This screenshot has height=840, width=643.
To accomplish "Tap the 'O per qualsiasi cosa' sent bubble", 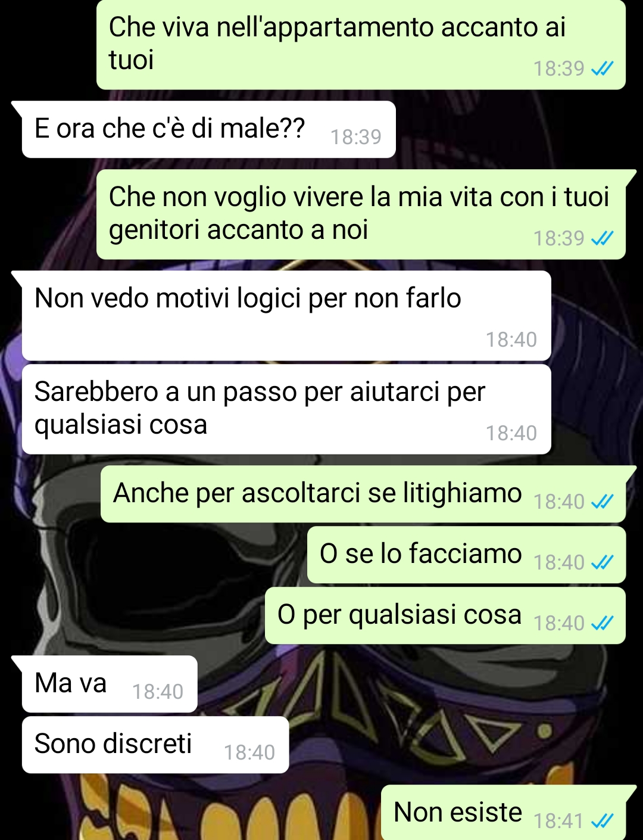I will [x=445, y=615].
